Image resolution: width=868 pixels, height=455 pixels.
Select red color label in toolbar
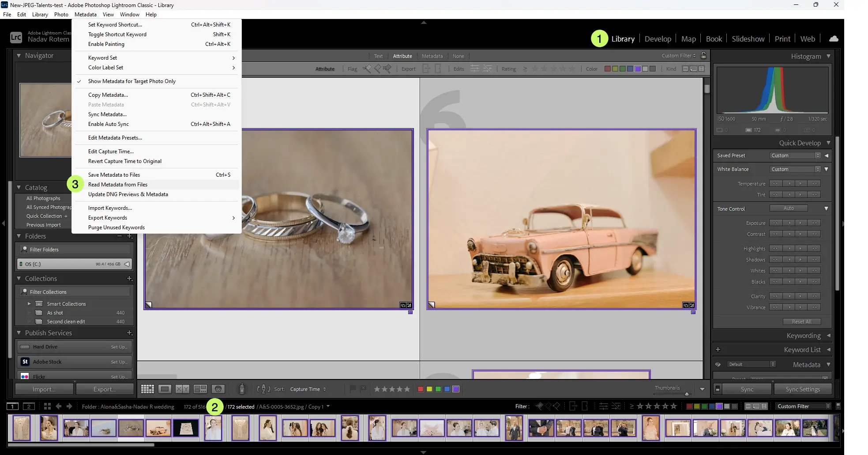(x=421, y=389)
